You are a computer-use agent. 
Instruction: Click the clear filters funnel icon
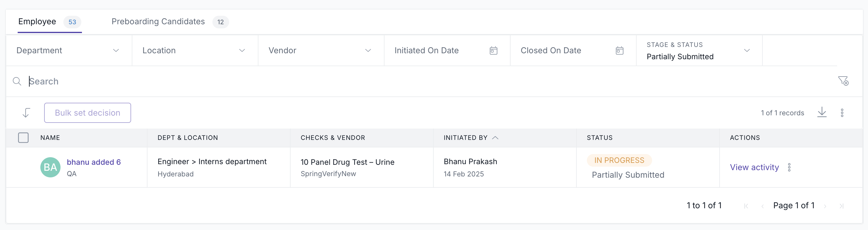pos(843,81)
